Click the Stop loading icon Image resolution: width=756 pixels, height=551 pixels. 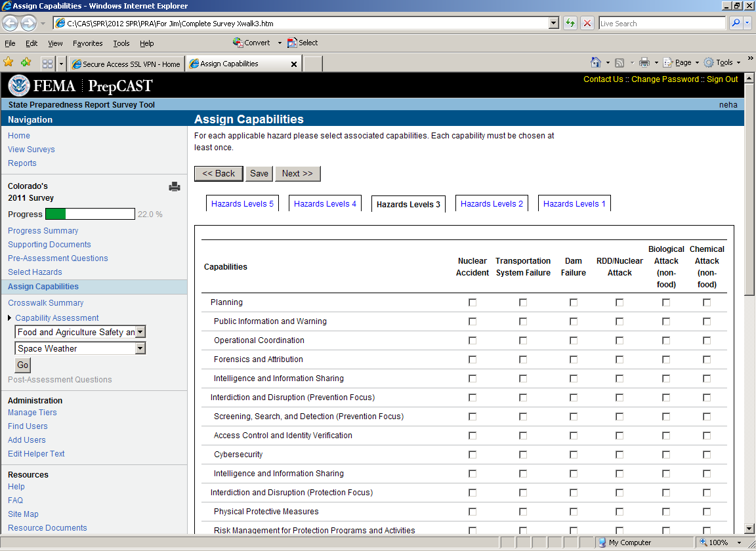pos(587,23)
